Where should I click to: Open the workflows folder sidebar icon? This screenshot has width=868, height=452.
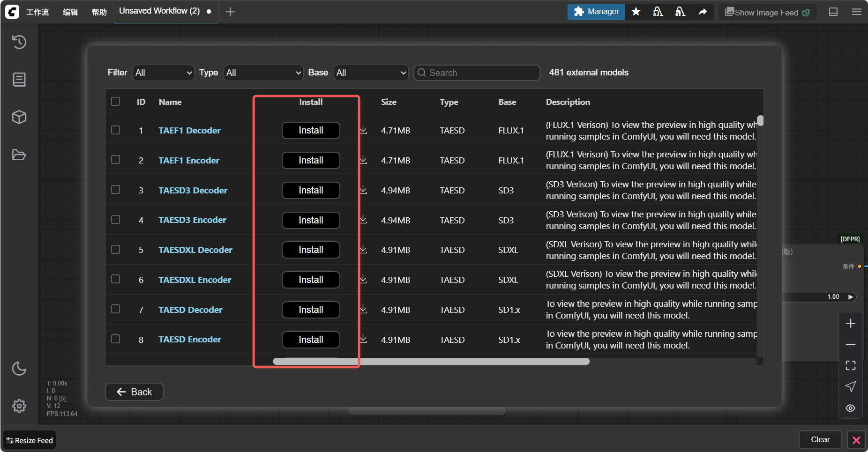[19, 155]
